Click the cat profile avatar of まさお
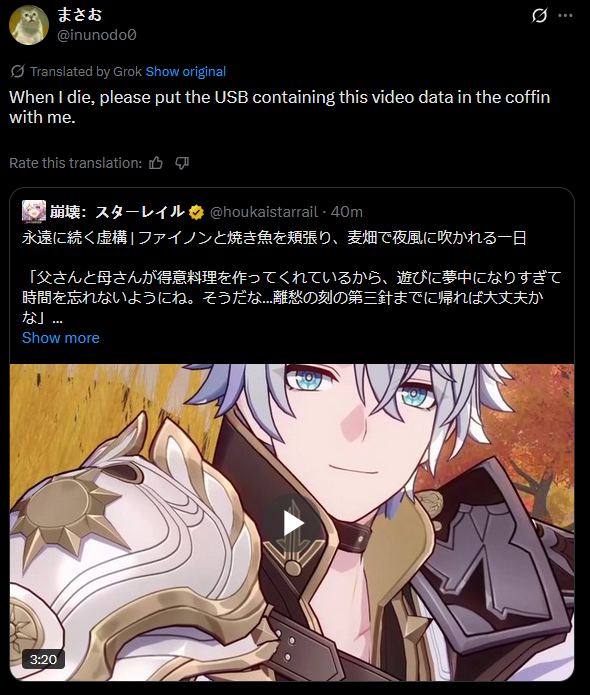Viewport: 590px width, 695px height. (29, 25)
